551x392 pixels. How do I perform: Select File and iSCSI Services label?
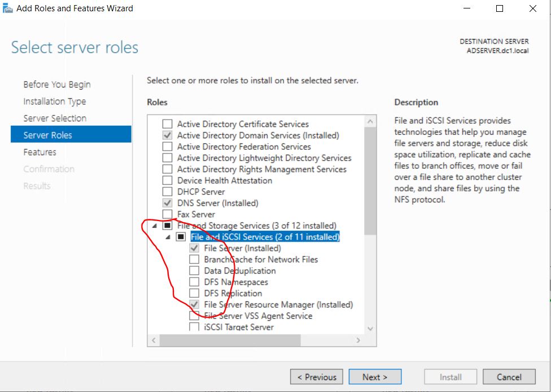point(265,237)
